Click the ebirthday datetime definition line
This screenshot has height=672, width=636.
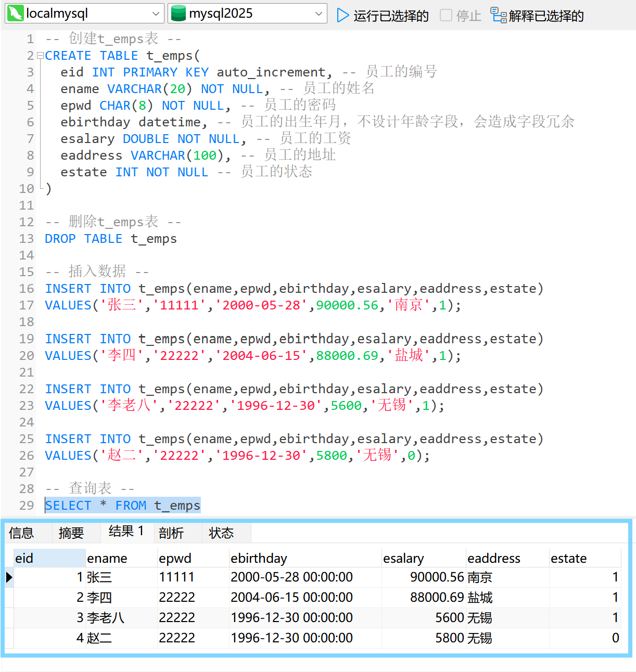pyautogui.click(x=317, y=122)
